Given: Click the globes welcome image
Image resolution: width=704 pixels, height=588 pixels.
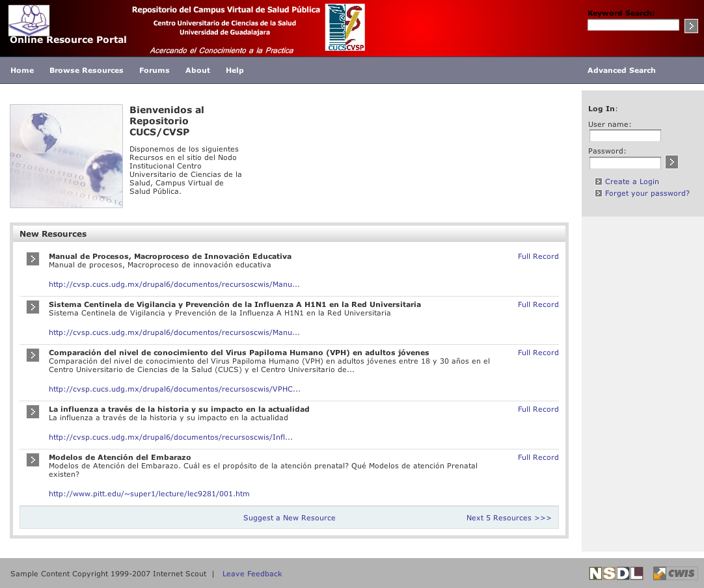Looking at the screenshot, I should coord(66,156).
